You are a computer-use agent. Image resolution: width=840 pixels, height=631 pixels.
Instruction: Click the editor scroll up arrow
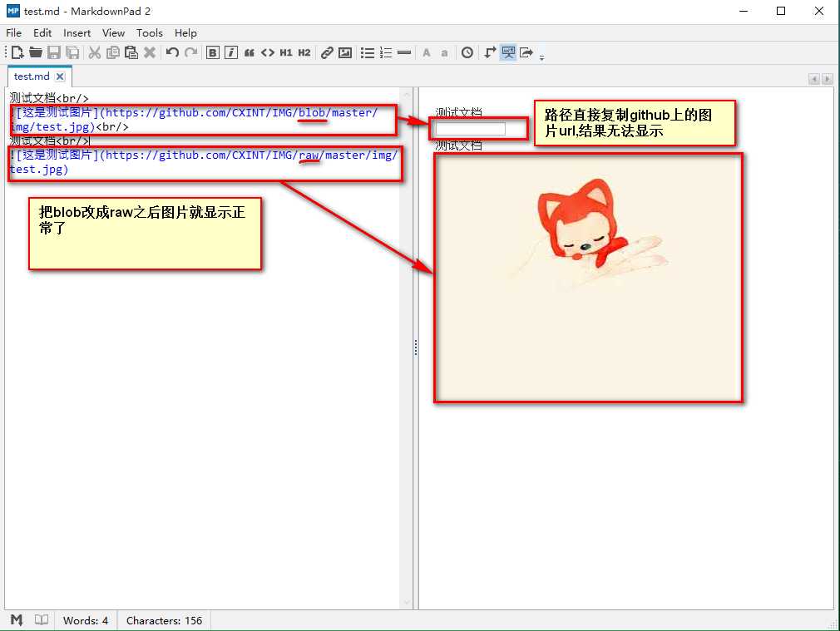pos(406,94)
